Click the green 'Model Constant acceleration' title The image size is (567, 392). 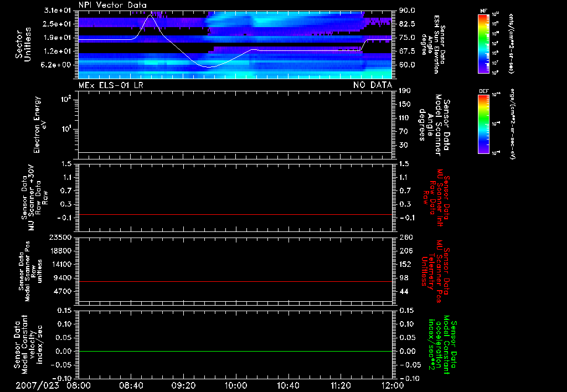click(441, 345)
